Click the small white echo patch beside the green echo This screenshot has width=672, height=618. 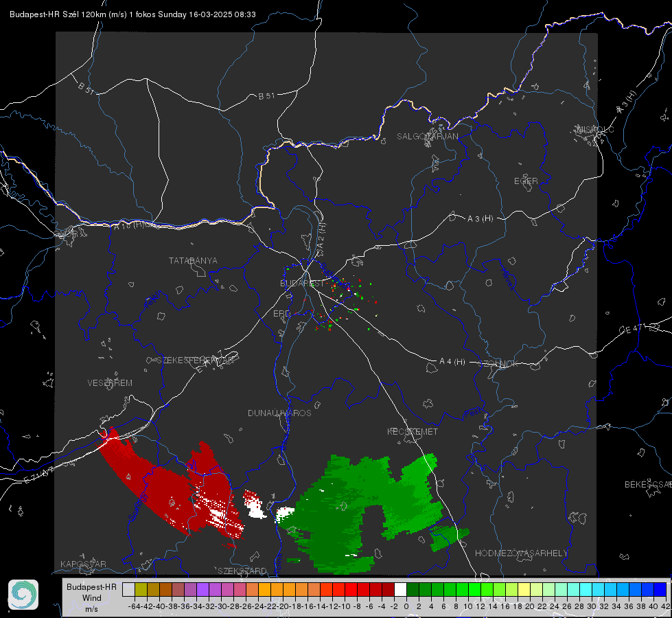285,513
